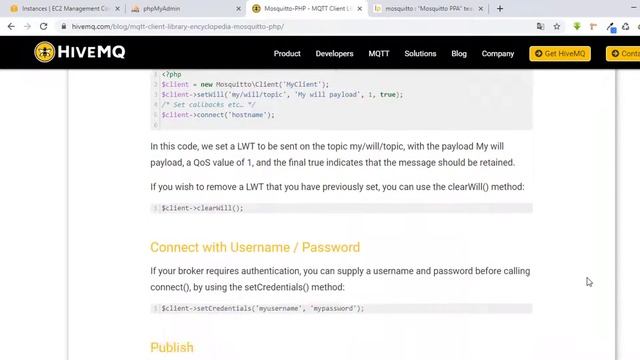The height and width of the screenshot is (360, 640).
Task: Open the pen extension icon with the blue badge
Action: pos(611,27)
